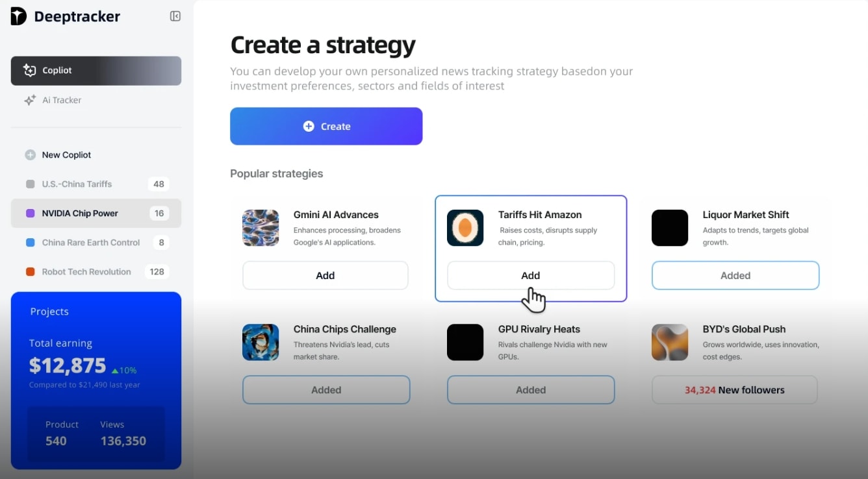
Task: Add the Gmini AI Advances strategy
Action: tap(325, 275)
